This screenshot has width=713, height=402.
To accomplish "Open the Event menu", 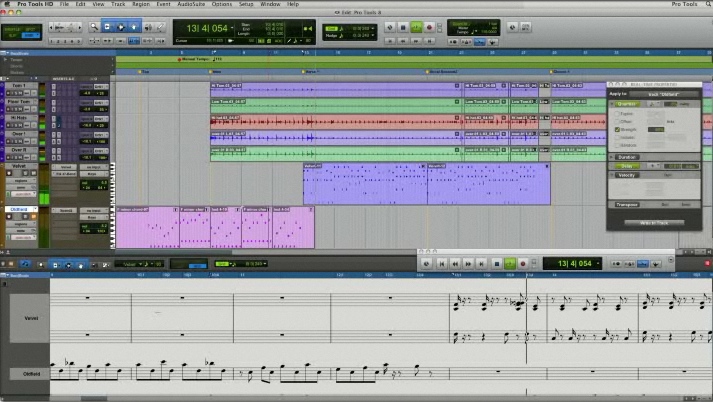I will tap(163, 4).
